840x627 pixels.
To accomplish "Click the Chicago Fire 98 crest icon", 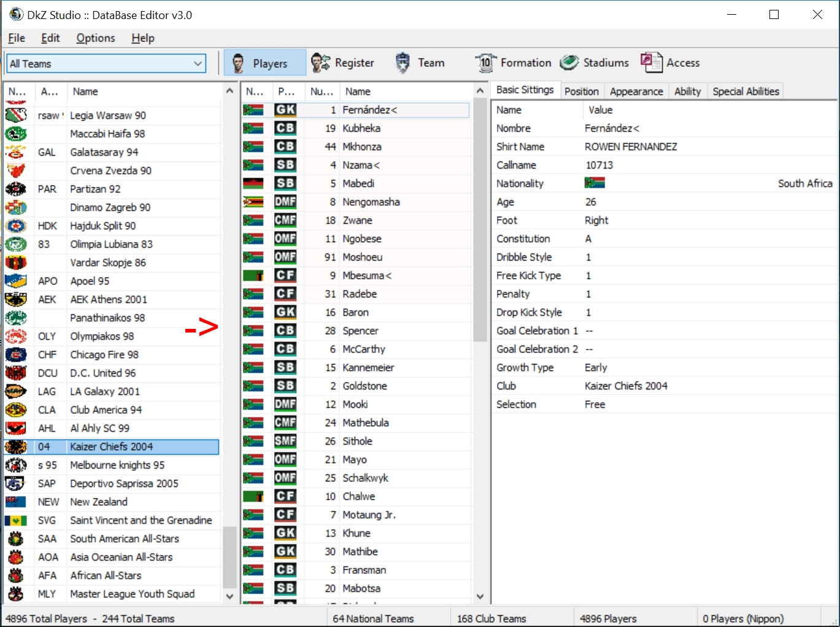I will [x=17, y=355].
